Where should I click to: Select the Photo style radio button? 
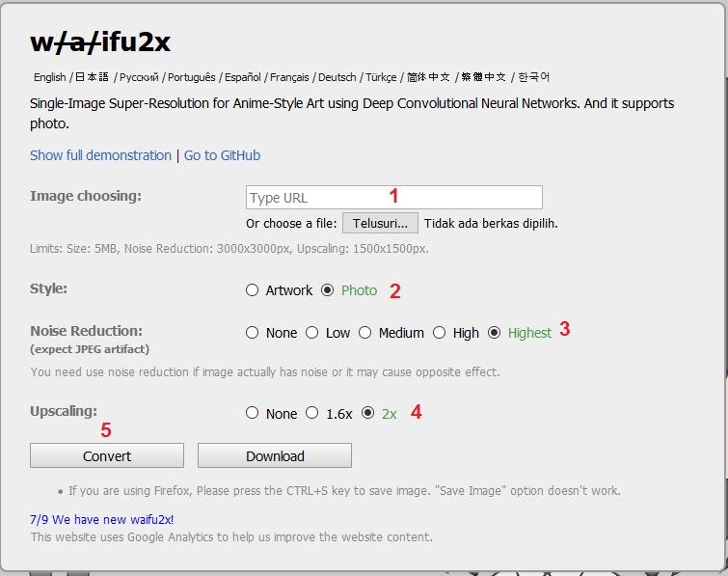(327, 290)
